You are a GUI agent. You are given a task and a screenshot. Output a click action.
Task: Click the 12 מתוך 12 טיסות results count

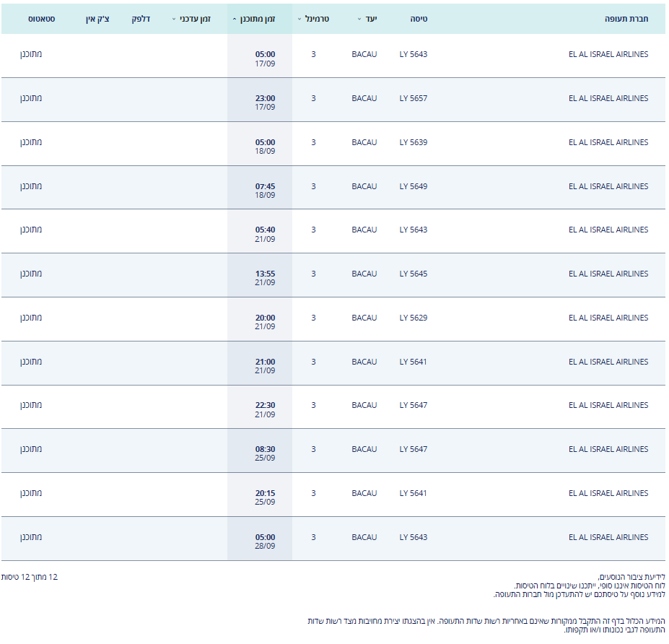click(x=30, y=577)
